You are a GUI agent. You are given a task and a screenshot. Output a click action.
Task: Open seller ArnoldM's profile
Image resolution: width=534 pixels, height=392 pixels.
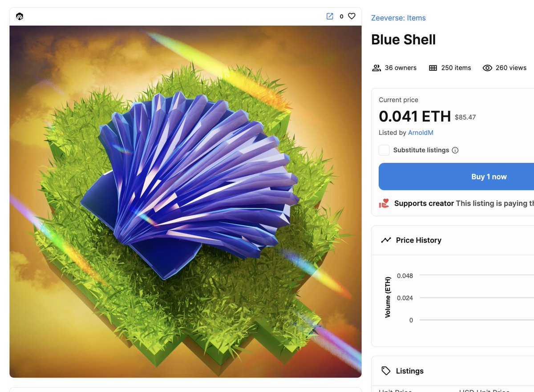(x=421, y=133)
